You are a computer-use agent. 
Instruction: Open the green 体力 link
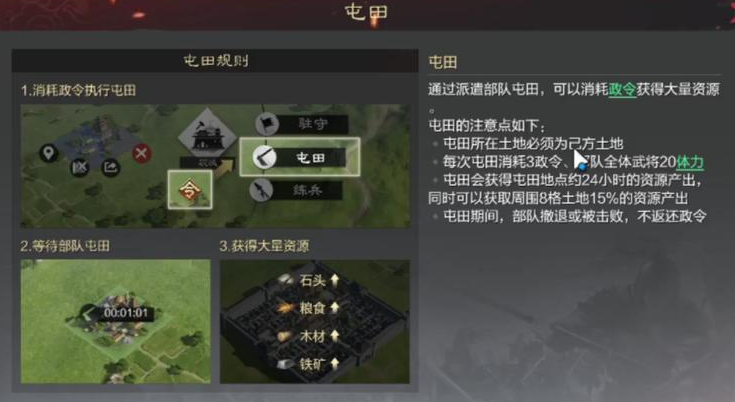click(x=690, y=162)
